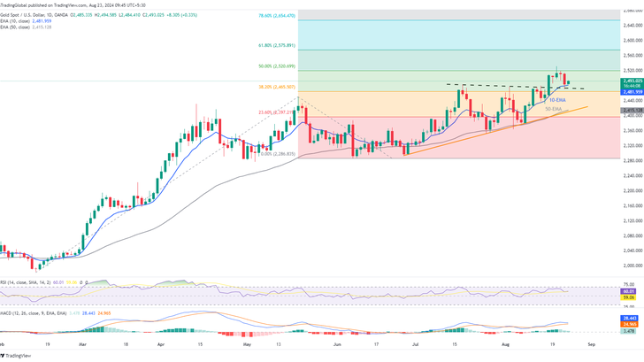Click the 2,120.000 price axis label

[x=632, y=221]
